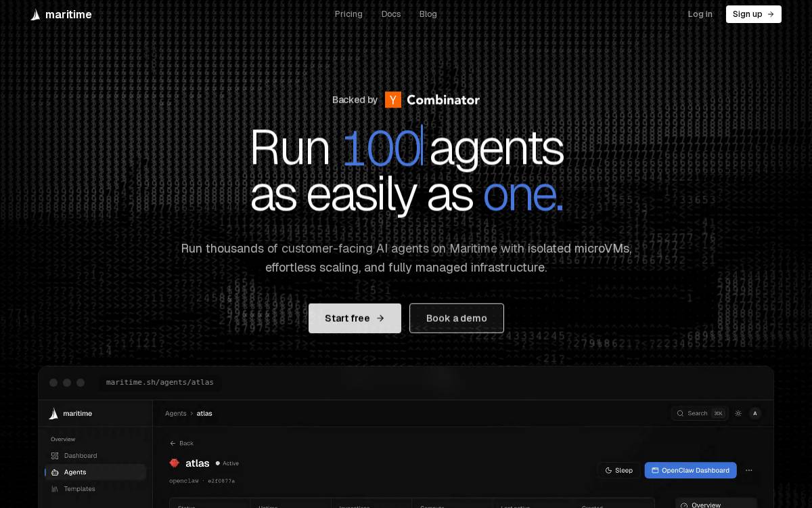Click the Back arrow link
812x508 pixels.
[181, 443]
